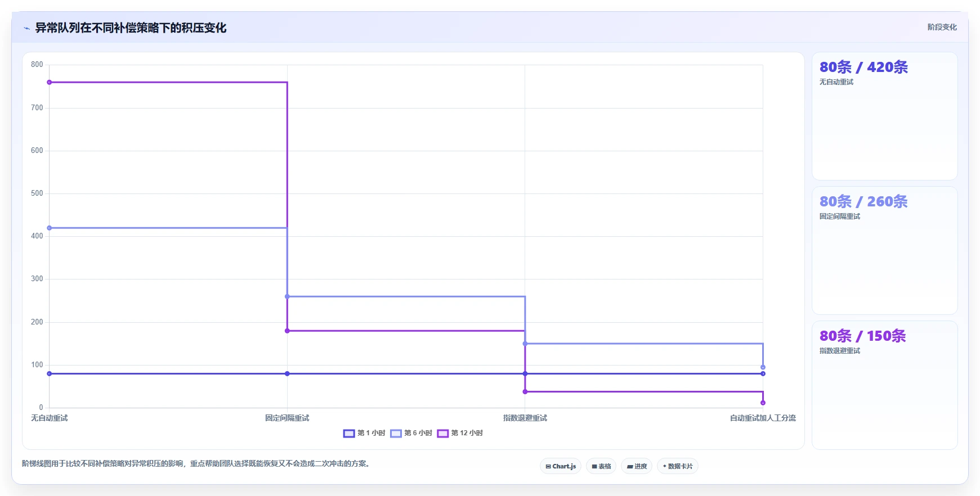Click the 420 light-blue point at 无自动重试
Screen dimensions: 980x496
(x=50, y=228)
